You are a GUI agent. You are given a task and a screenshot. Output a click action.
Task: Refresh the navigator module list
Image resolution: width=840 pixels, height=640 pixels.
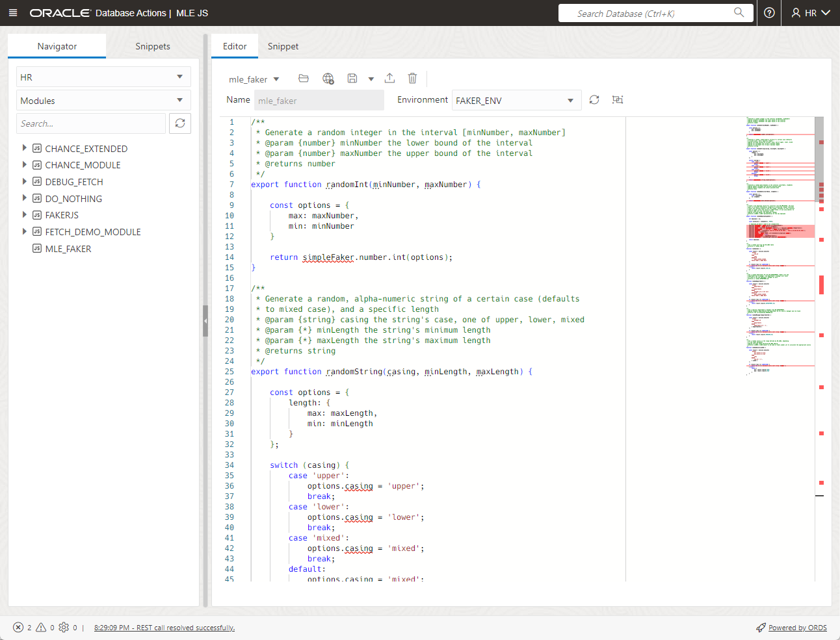pyautogui.click(x=180, y=123)
